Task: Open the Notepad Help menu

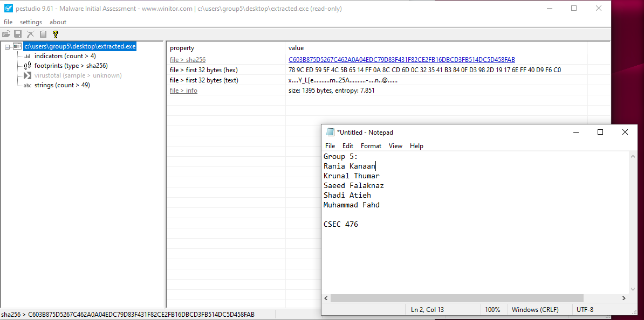Action: click(x=416, y=146)
